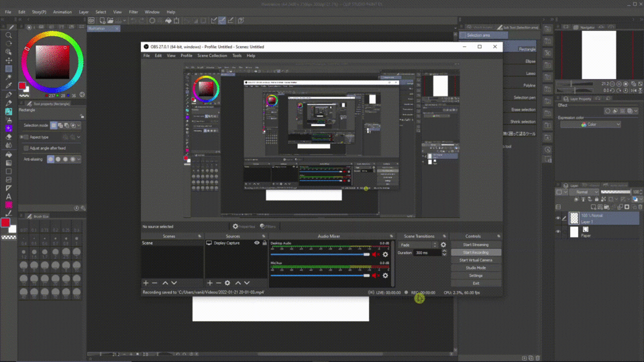The height and width of the screenshot is (362, 644).
Task: Click Start Recording button
Action: [476, 253]
